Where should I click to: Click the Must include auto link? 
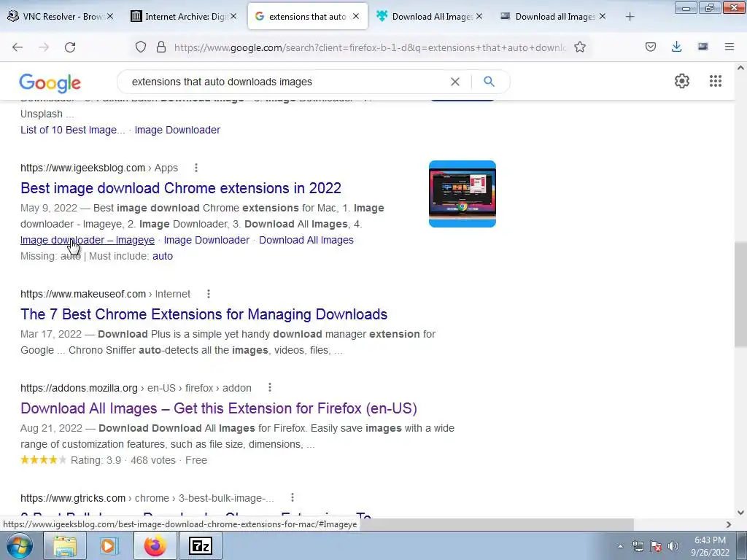[163, 256]
